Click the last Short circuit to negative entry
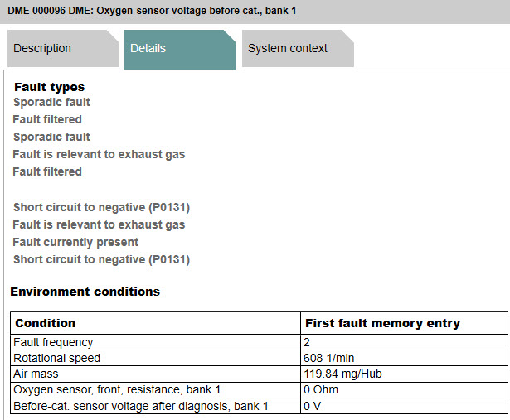 tap(101, 259)
